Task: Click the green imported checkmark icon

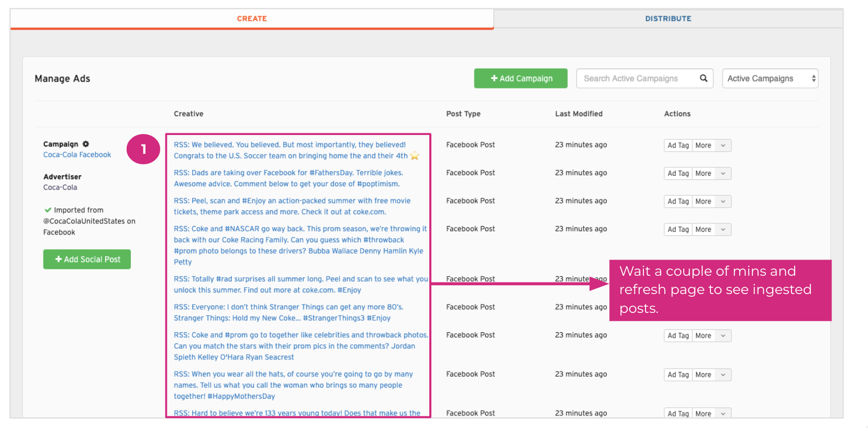Action: click(48, 210)
